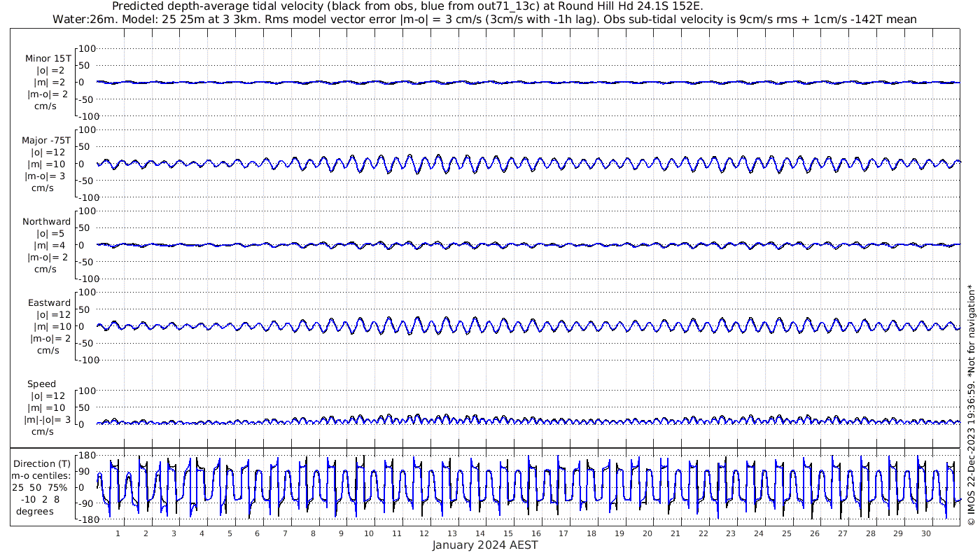The height and width of the screenshot is (560, 980).
Task: Click day tick label '1' on the x-axis
Action: coord(118,533)
